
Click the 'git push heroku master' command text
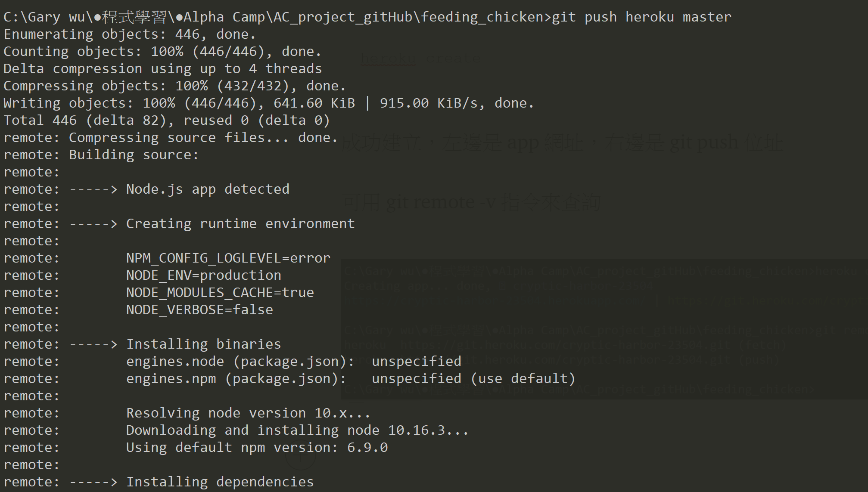[641, 17]
